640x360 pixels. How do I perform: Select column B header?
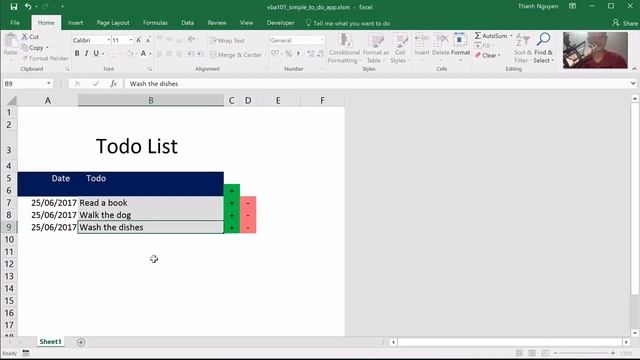click(x=151, y=100)
